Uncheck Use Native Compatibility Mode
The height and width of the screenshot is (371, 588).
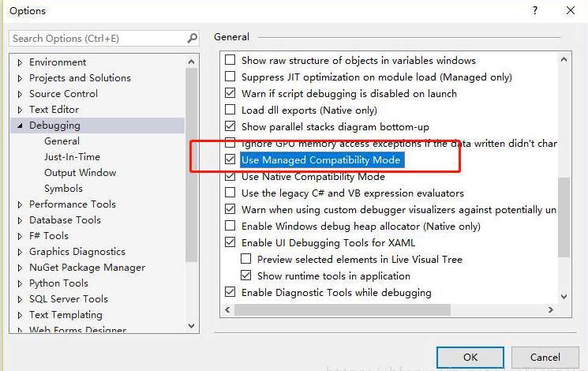pos(230,176)
